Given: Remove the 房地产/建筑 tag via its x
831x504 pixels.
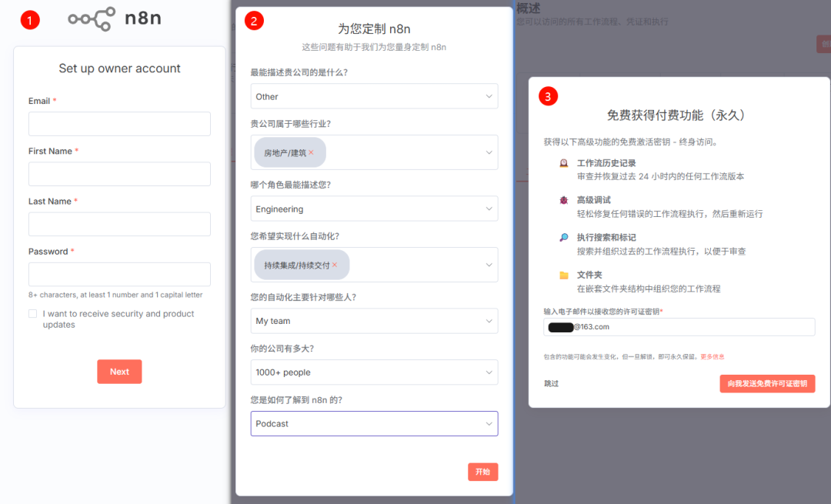Looking at the screenshot, I should coord(311,152).
